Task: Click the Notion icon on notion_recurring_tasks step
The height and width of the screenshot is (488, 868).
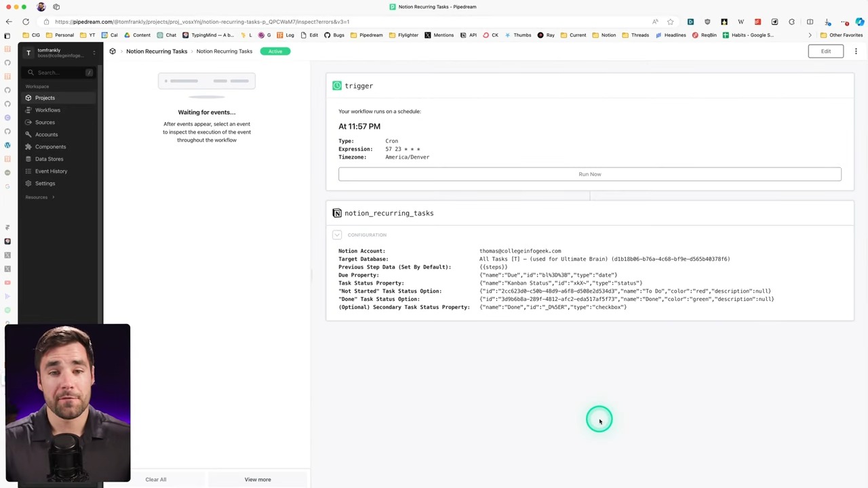Action: pos(337,213)
